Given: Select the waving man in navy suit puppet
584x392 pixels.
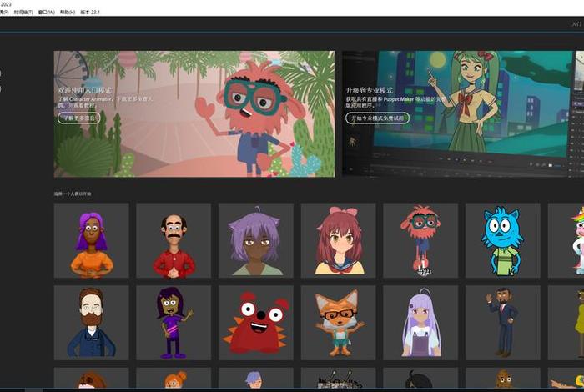Looking at the screenshot, I should (x=503, y=323).
